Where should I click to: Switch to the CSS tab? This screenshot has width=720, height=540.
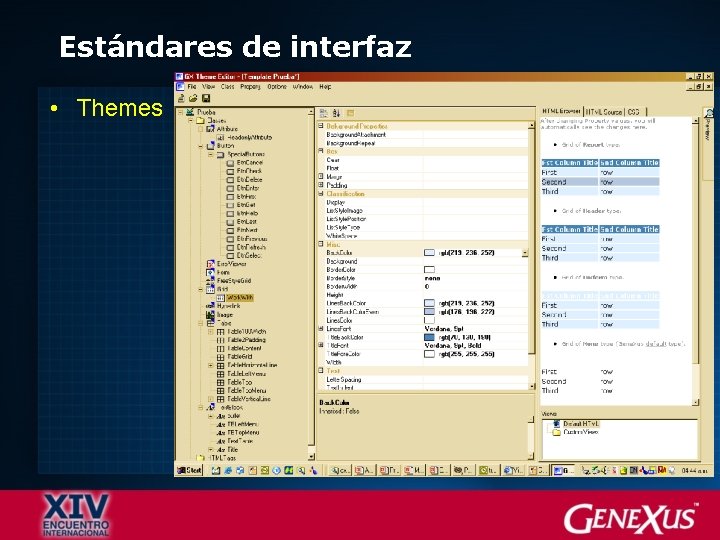pos(634,112)
